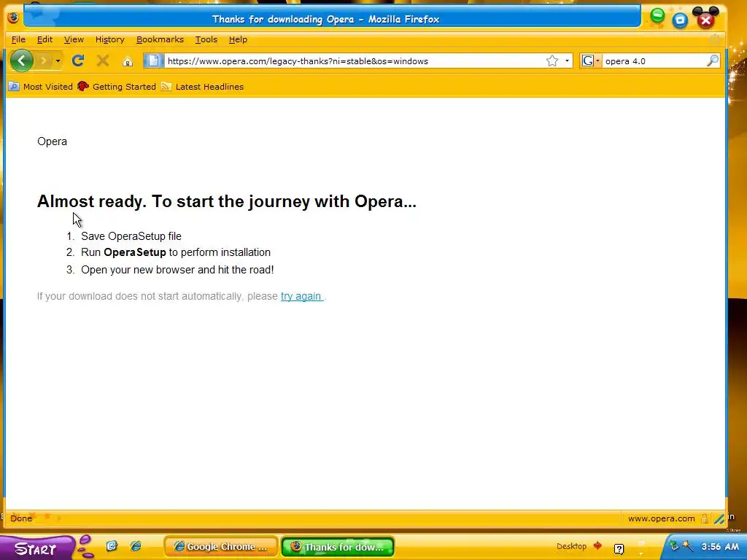Bookmark this page with the star icon
The height and width of the screenshot is (560, 747).
552,61
